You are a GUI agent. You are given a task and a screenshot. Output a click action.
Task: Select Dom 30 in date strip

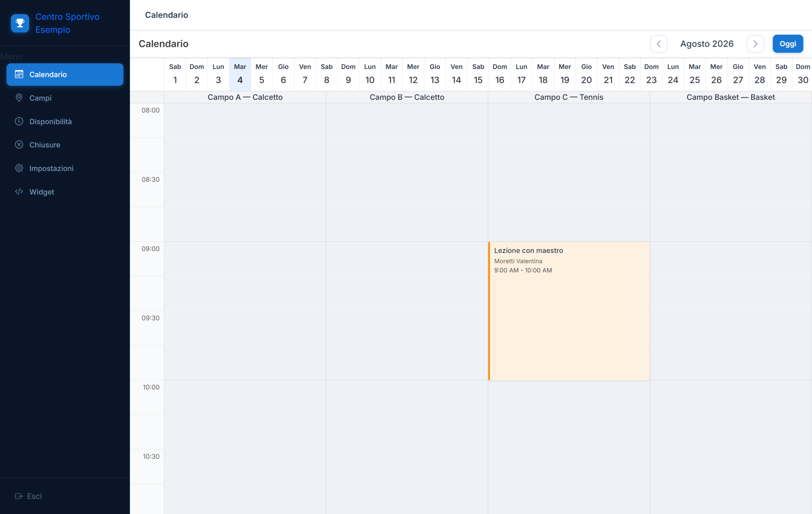click(803, 74)
